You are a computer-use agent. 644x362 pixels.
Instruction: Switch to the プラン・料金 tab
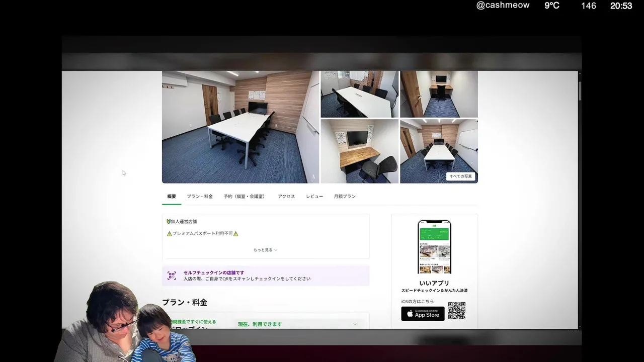[x=200, y=197]
